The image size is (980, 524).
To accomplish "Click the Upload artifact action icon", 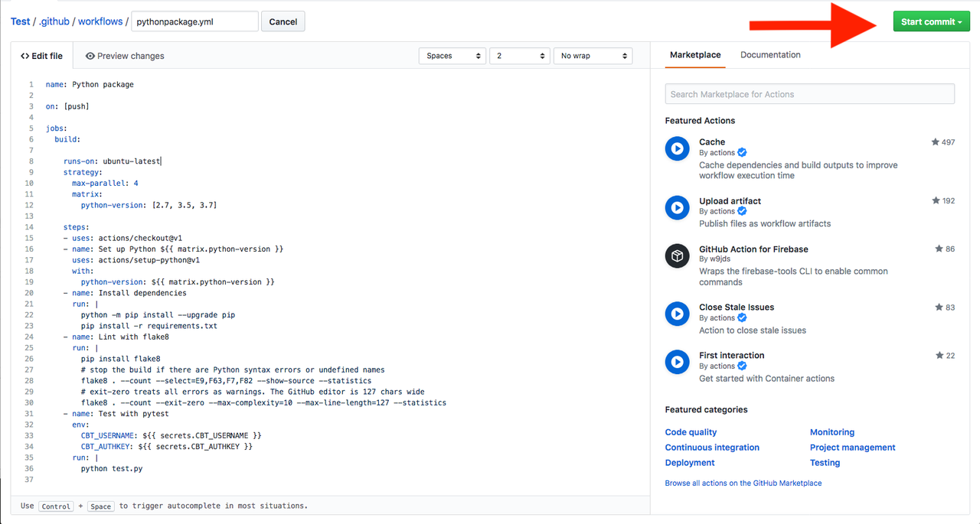I will [x=678, y=207].
